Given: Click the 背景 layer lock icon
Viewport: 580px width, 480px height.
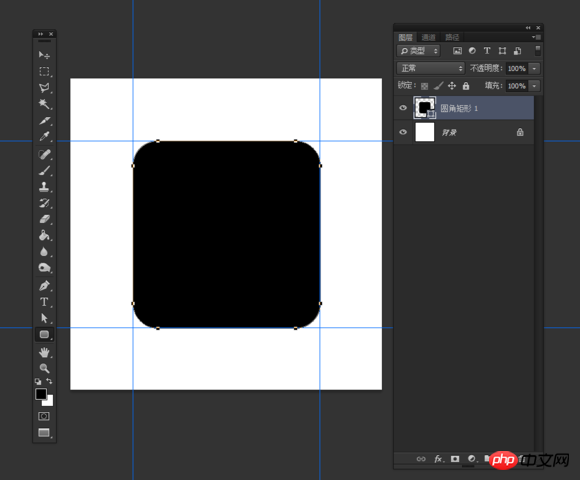Looking at the screenshot, I should click(x=520, y=132).
